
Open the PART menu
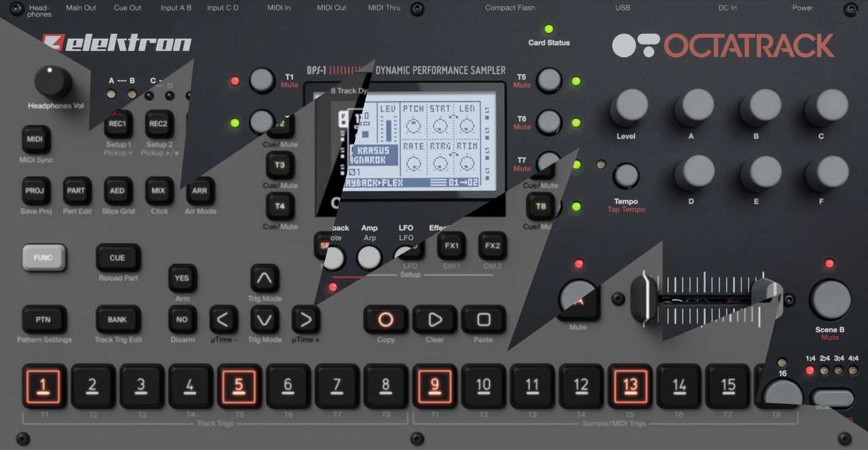point(76,191)
